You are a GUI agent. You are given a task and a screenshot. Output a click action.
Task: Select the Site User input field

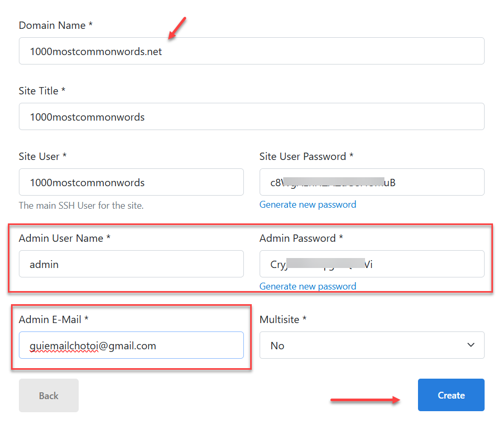(131, 182)
